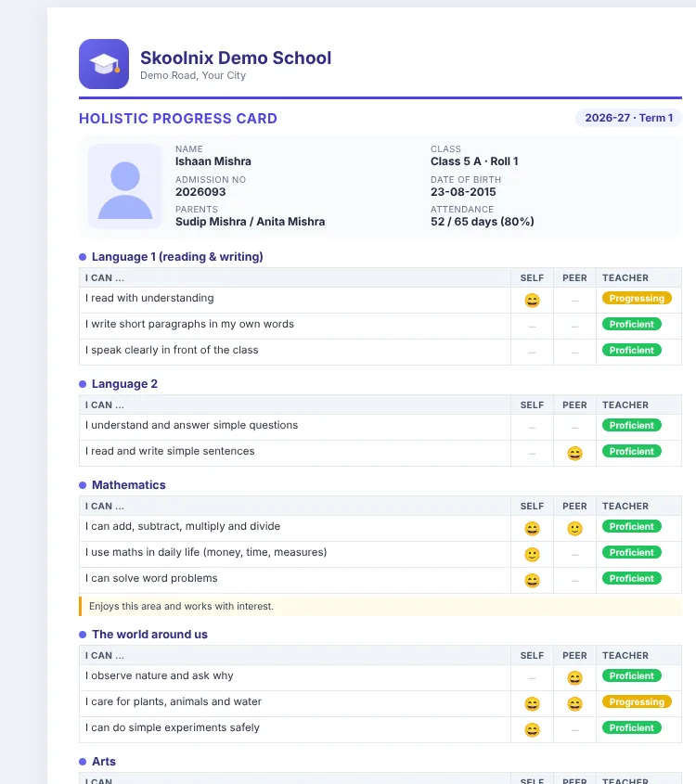Click the 'Mathematics' section heading
The height and width of the screenshot is (784, 696).
click(x=128, y=485)
